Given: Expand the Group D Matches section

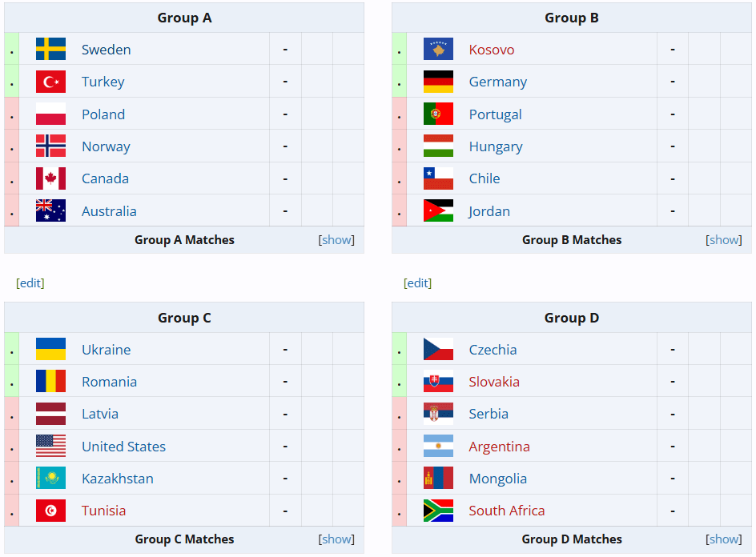Looking at the screenshot, I should [724, 539].
